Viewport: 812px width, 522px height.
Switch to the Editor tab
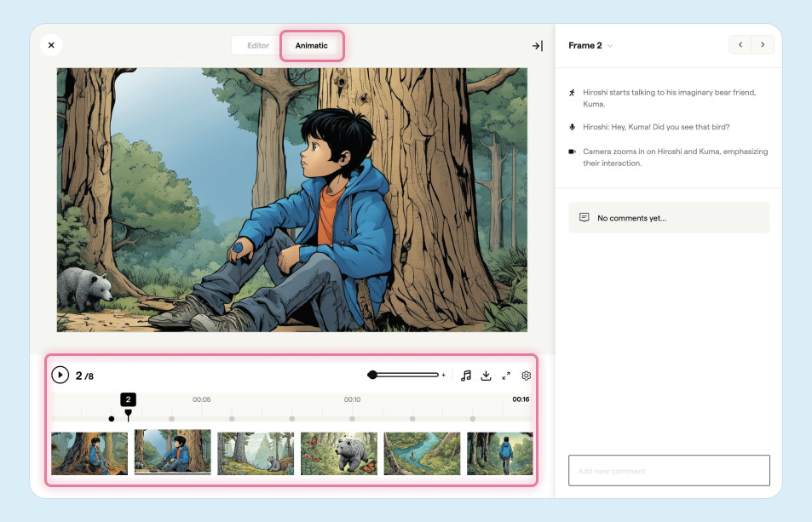click(257, 46)
